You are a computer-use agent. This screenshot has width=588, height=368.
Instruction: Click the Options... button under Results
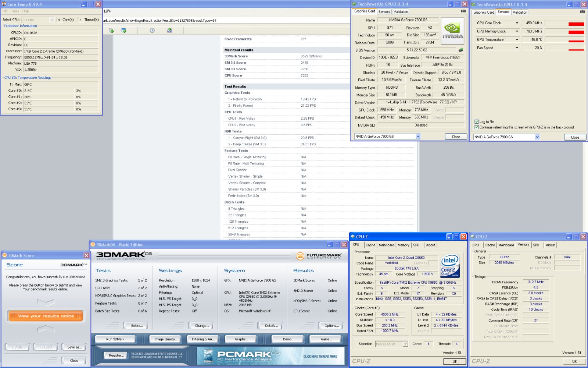pyautogui.click(x=331, y=326)
